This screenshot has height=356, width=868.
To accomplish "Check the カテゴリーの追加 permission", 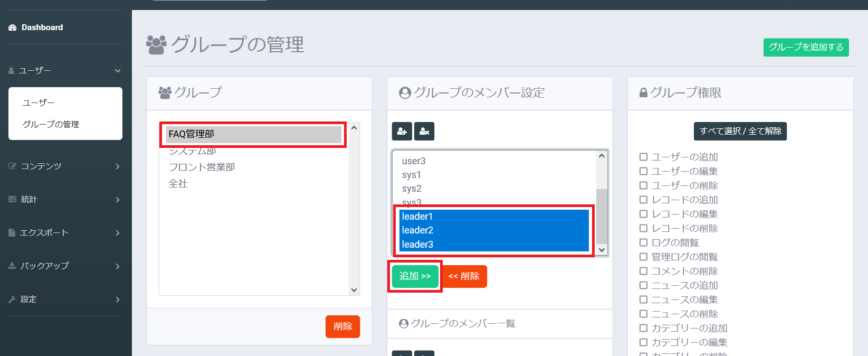I will [x=643, y=328].
